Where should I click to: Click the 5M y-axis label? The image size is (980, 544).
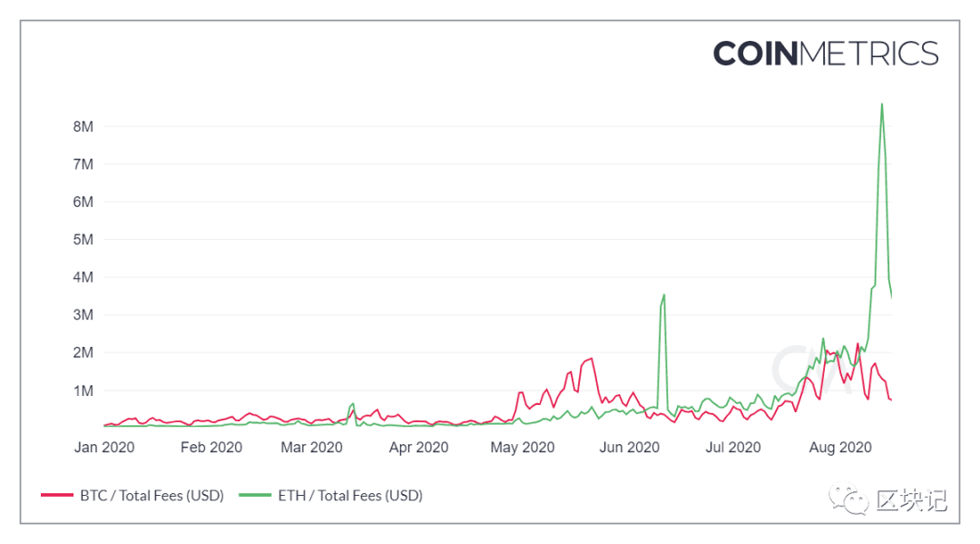[x=83, y=240]
